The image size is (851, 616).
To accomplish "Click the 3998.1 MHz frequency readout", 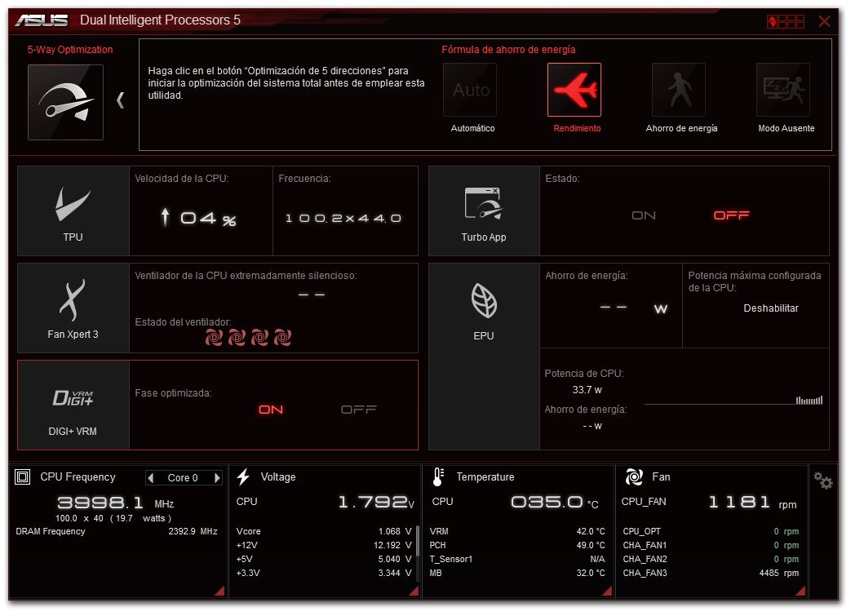I will click(x=116, y=503).
